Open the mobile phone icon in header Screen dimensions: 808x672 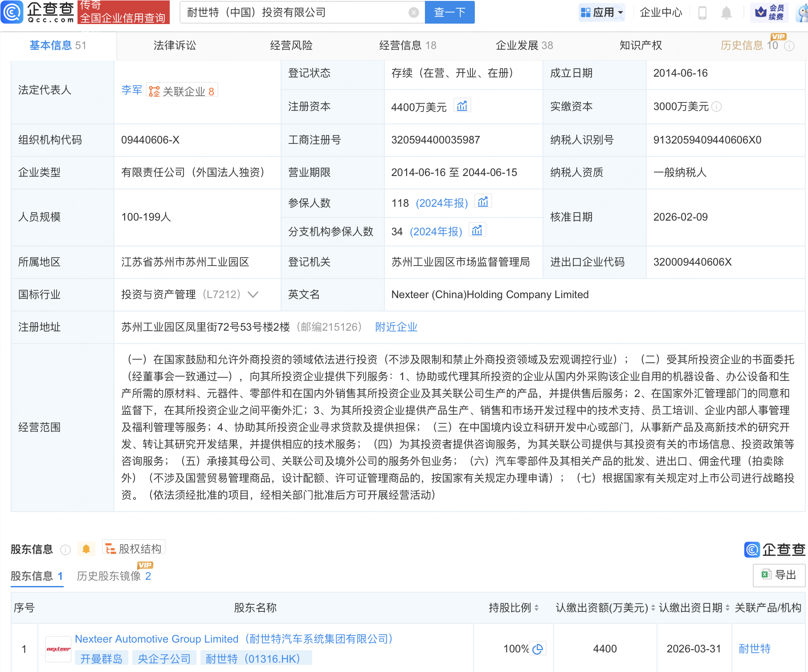[x=702, y=13]
